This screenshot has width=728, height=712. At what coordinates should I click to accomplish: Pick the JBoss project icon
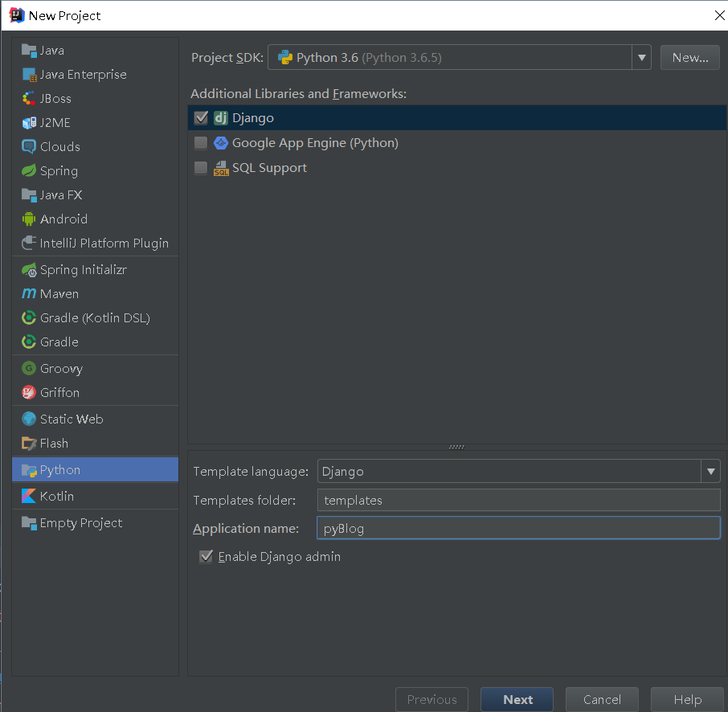point(29,99)
